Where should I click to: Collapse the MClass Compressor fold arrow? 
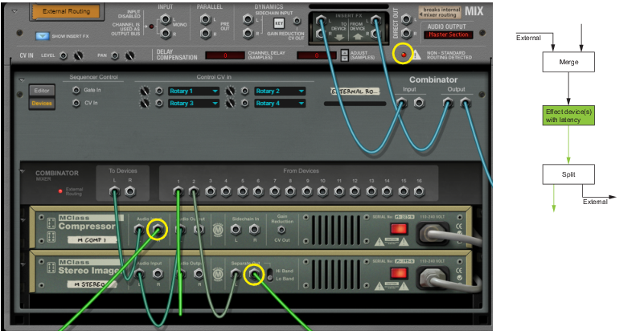pos(24,221)
